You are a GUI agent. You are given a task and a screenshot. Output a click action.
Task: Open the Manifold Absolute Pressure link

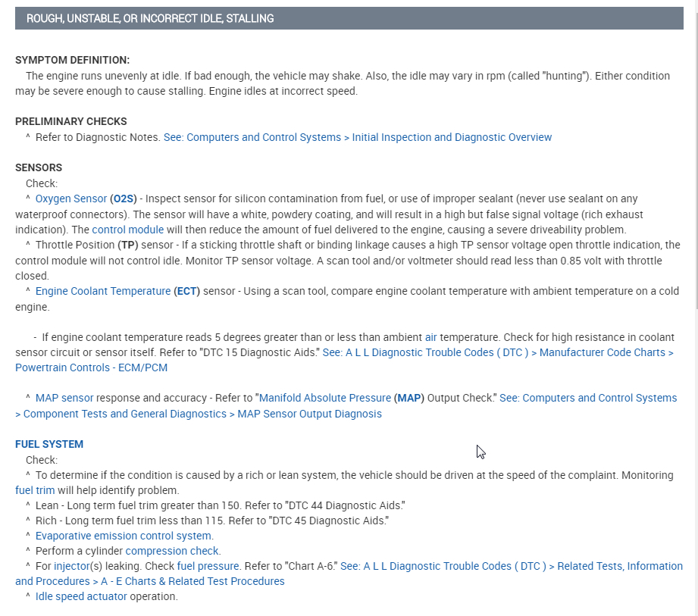pos(325,398)
